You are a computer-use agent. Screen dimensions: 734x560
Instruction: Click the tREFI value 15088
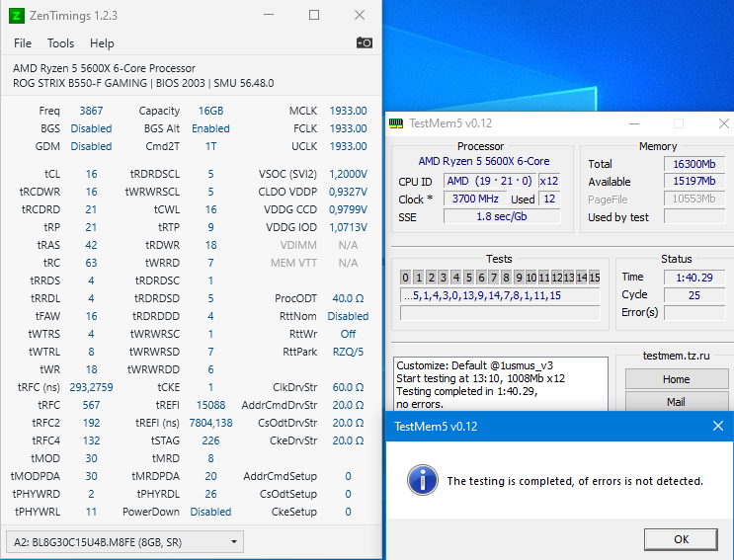[210, 405]
